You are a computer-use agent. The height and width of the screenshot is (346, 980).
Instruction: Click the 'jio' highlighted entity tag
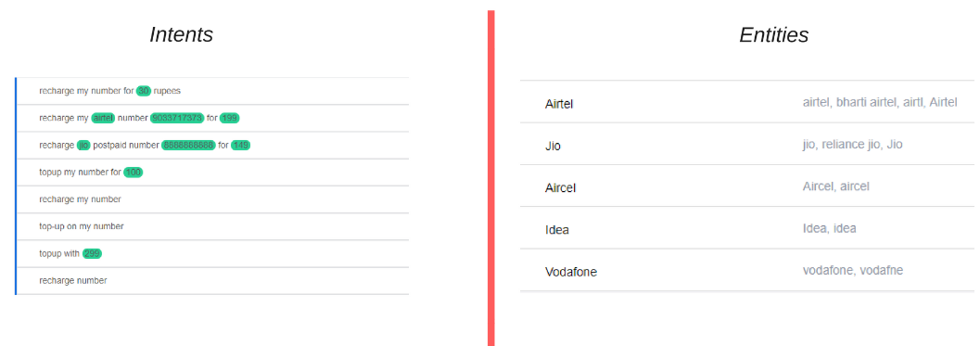tap(83, 145)
